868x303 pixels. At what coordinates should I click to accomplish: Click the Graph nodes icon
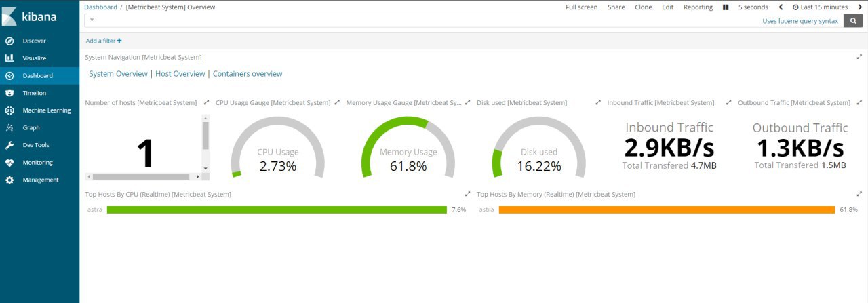point(9,127)
